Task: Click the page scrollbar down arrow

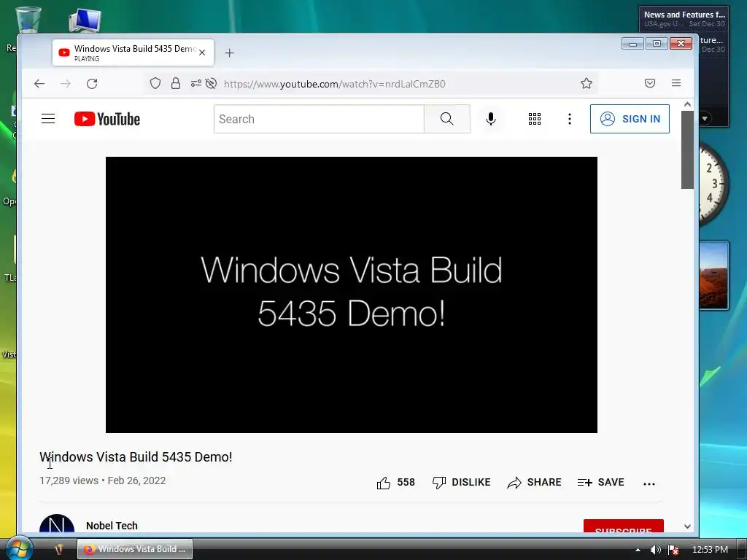Action: click(687, 526)
